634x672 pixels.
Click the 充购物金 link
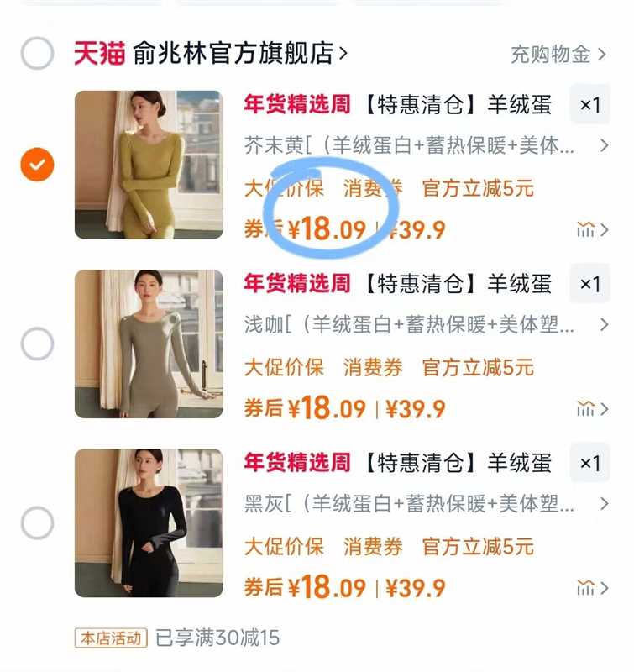pos(554,52)
